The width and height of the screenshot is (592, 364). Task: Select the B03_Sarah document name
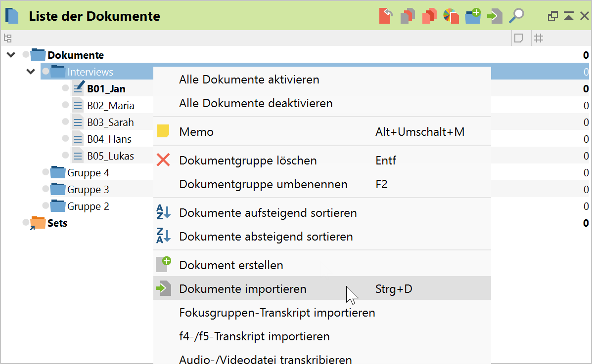pos(110,122)
